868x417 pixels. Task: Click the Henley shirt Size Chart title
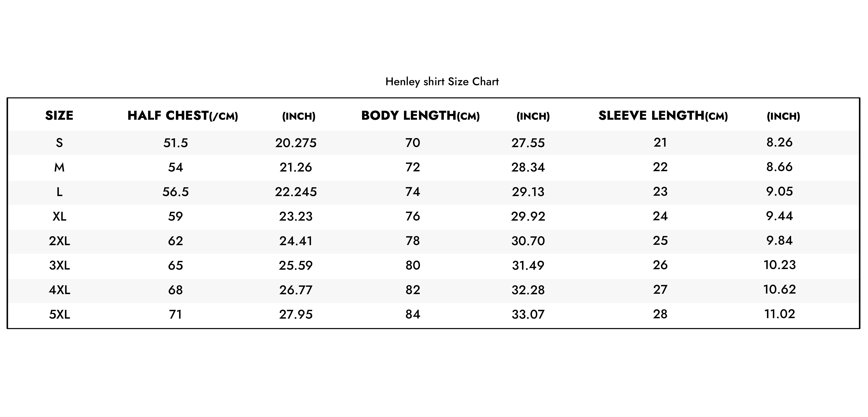click(442, 82)
